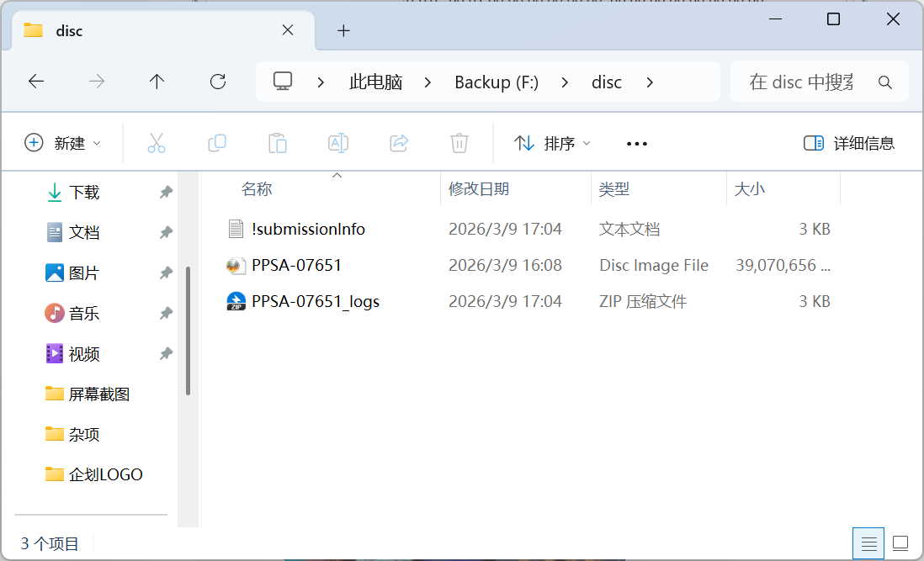Screen dimensions: 924x561
Task: Refresh the disc folder view
Action: [x=218, y=82]
